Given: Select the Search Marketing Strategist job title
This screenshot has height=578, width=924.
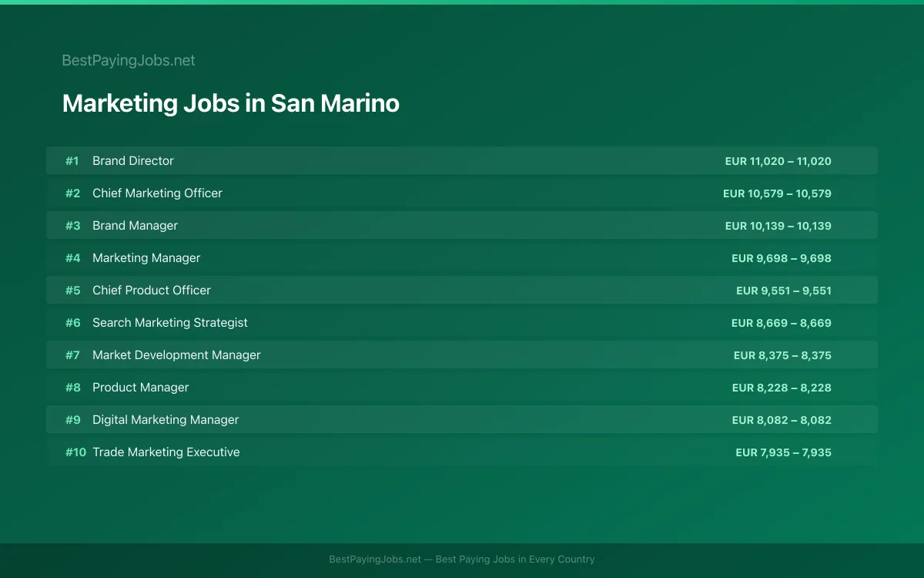Looking at the screenshot, I should pyautogui.click(x=170, y=323).
